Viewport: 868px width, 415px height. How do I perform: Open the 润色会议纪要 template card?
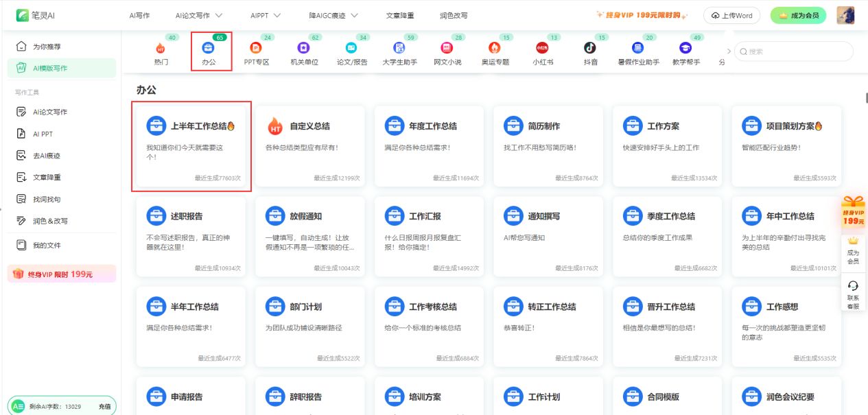787,396
